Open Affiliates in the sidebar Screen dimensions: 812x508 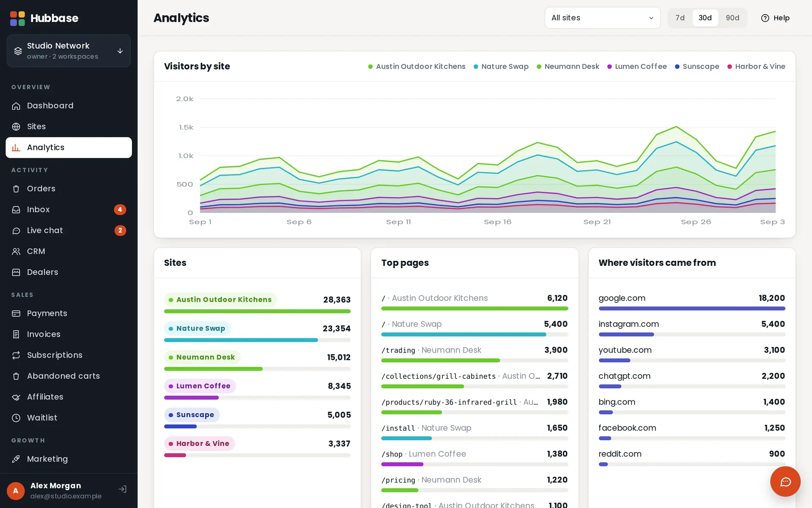click(x=69, y=397)
